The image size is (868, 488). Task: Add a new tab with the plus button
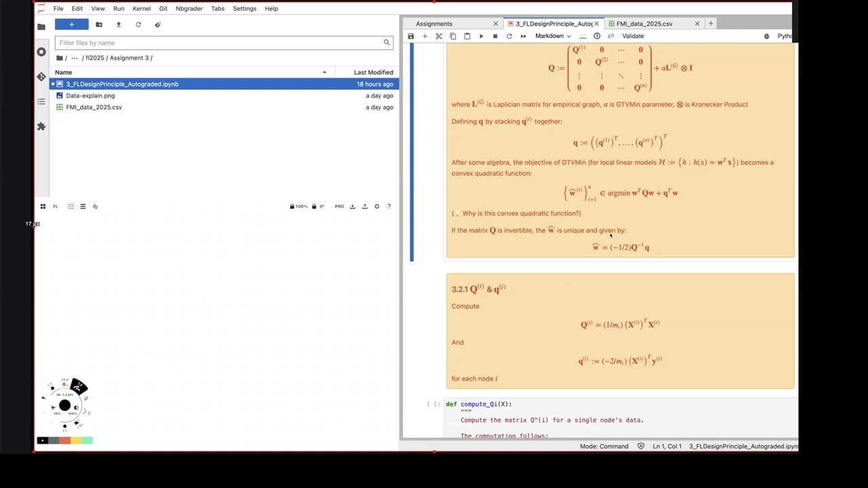pyautogui.click(x=711, y=24)
